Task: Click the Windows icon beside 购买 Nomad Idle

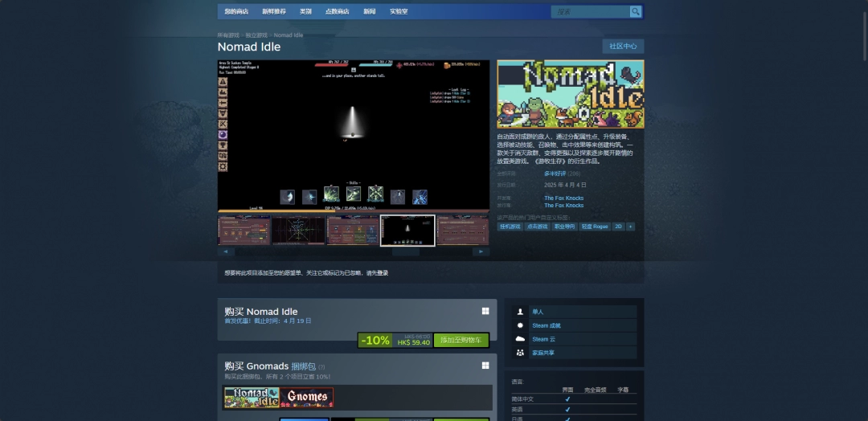Action: tap(485, 311)
